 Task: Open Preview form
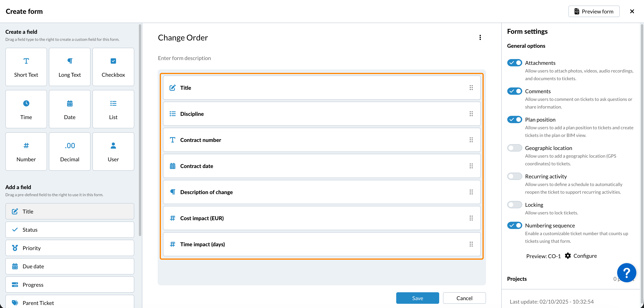(x=594, y=12)
